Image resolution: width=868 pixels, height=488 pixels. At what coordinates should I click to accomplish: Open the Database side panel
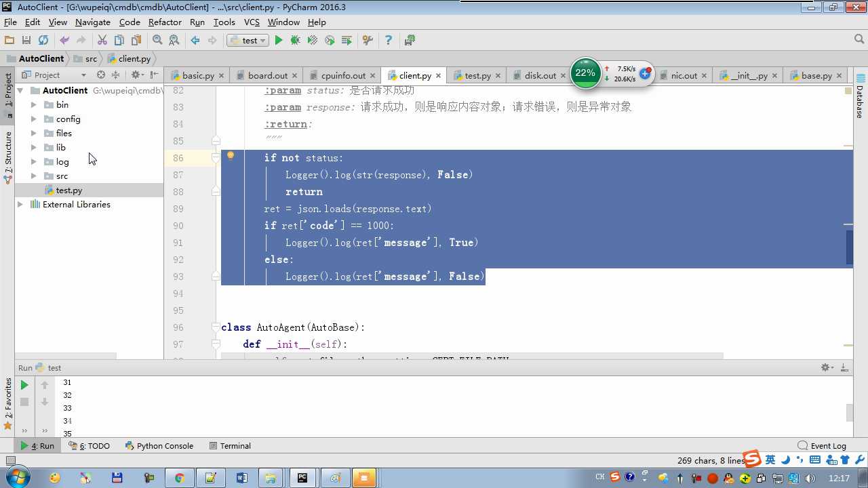860,96
